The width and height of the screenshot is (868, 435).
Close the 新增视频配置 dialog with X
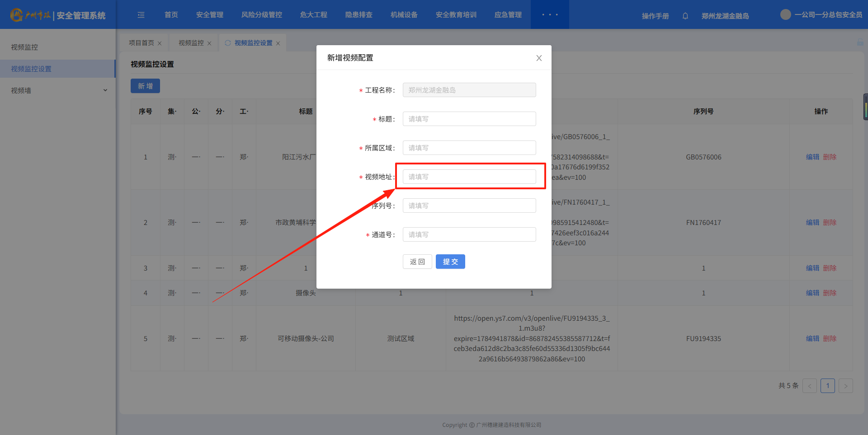[x=539, y=58]
